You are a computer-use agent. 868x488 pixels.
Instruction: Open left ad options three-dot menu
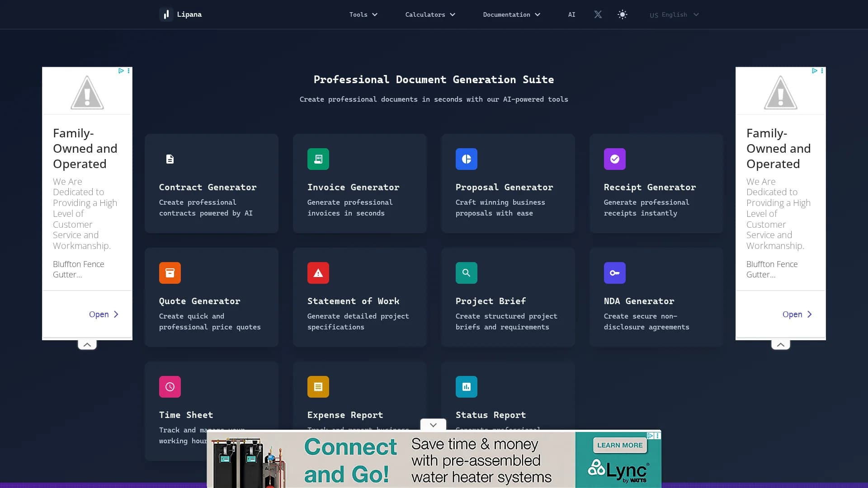(x=129, y=71)
